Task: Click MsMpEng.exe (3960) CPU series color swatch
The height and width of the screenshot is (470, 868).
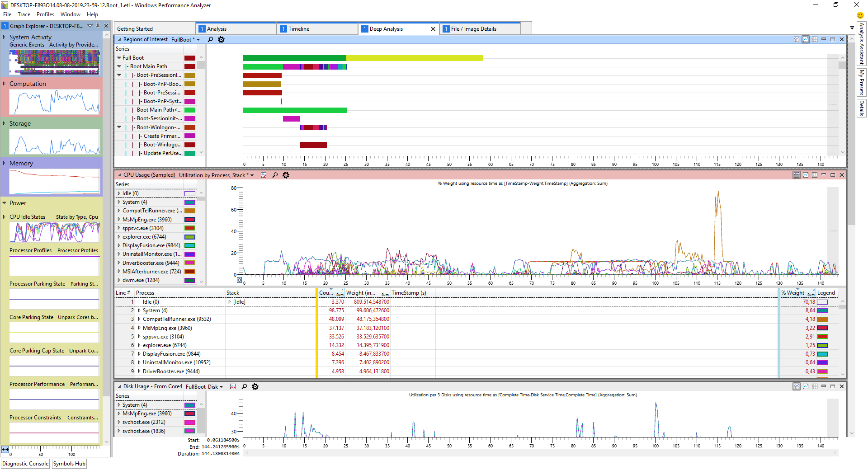Action: pos(190,220)
